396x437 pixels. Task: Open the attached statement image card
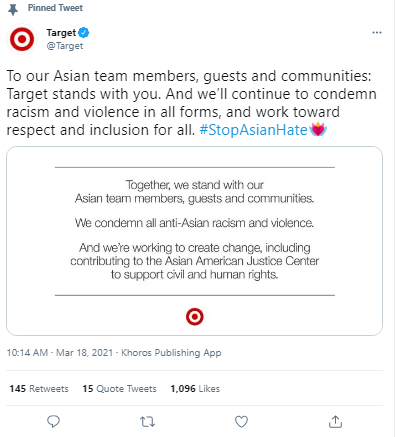194,241
